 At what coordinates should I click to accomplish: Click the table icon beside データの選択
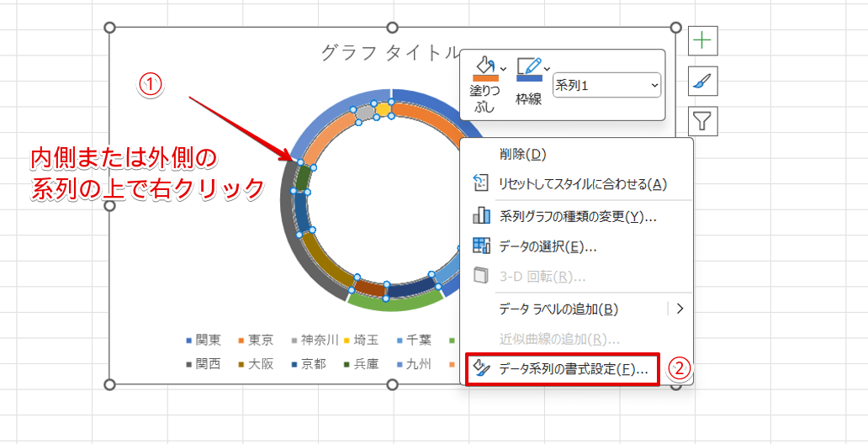[481, 246]
